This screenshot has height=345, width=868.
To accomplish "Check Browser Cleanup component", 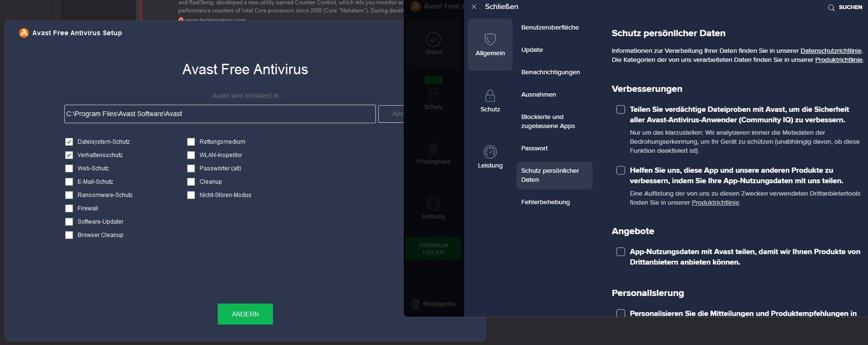I will pyautogui.click(x=69, y=235).
